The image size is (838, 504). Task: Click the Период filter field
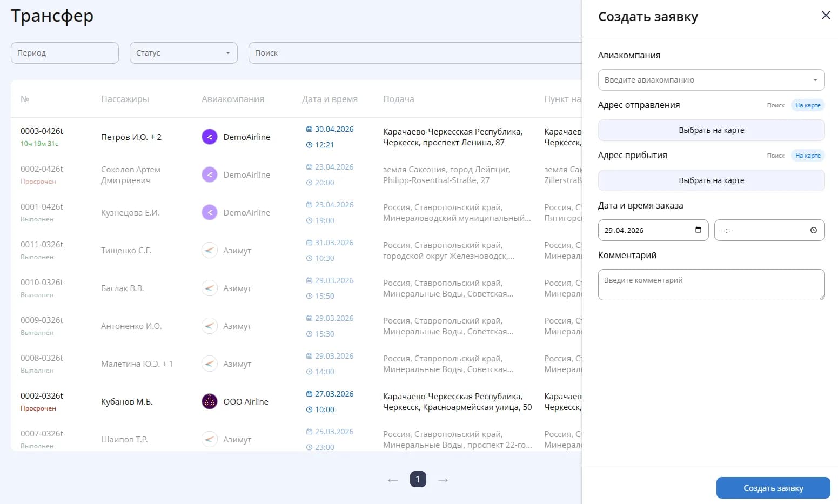65,53
